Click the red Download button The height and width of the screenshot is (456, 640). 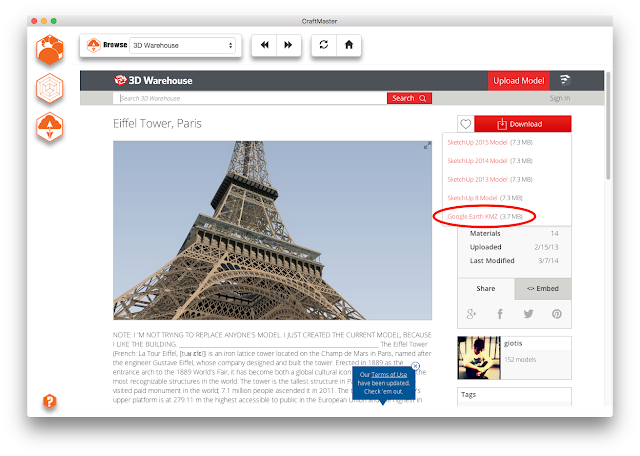(522, 124)
